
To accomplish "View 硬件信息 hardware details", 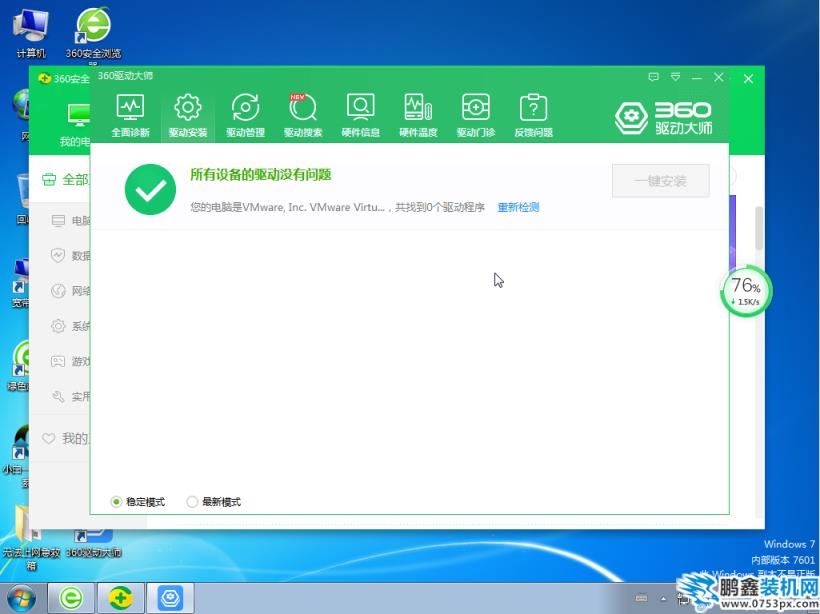I will 360,115.
